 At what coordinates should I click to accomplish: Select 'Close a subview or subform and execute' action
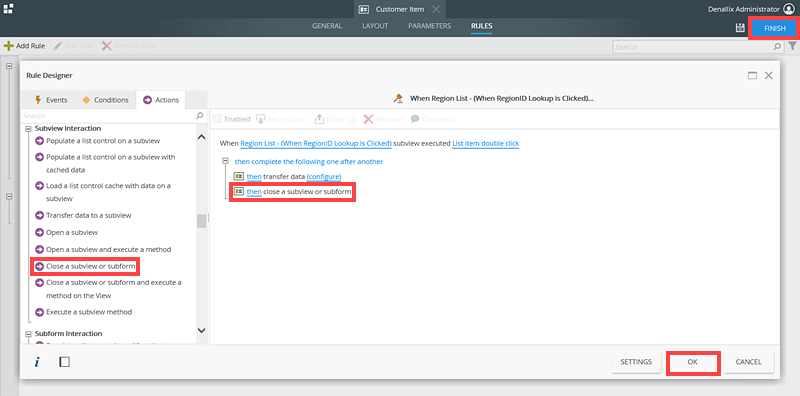(114, 289)
